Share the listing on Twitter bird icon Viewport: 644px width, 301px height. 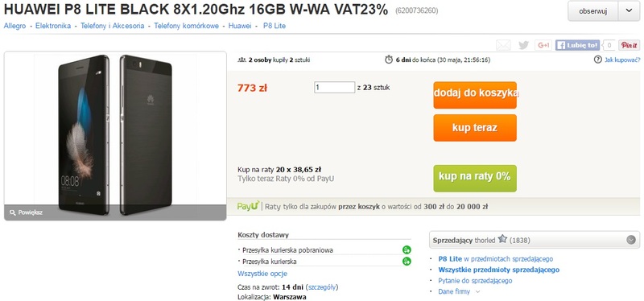click(x=523, y=45)
